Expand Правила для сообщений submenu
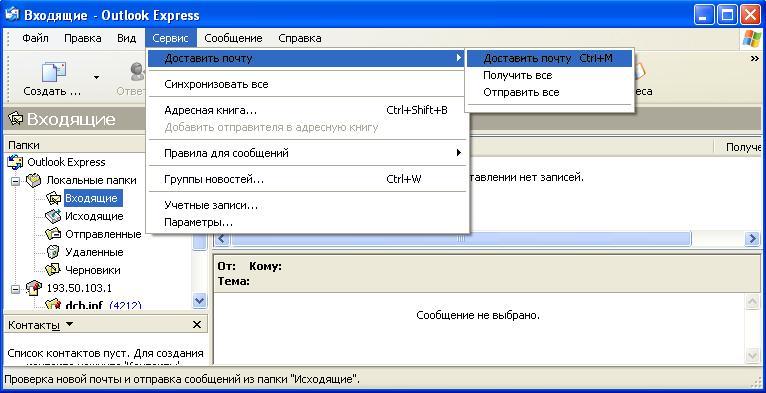 tap(307, 153)
